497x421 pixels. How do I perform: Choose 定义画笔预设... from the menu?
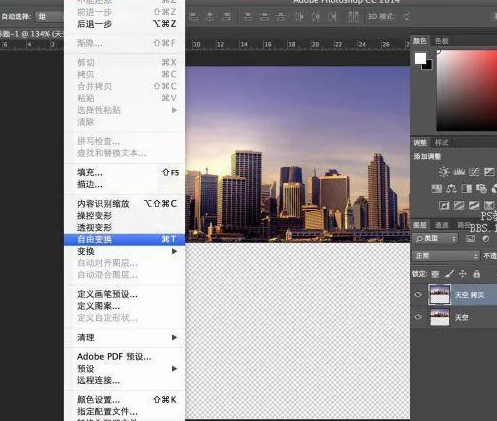click(125, 294)
